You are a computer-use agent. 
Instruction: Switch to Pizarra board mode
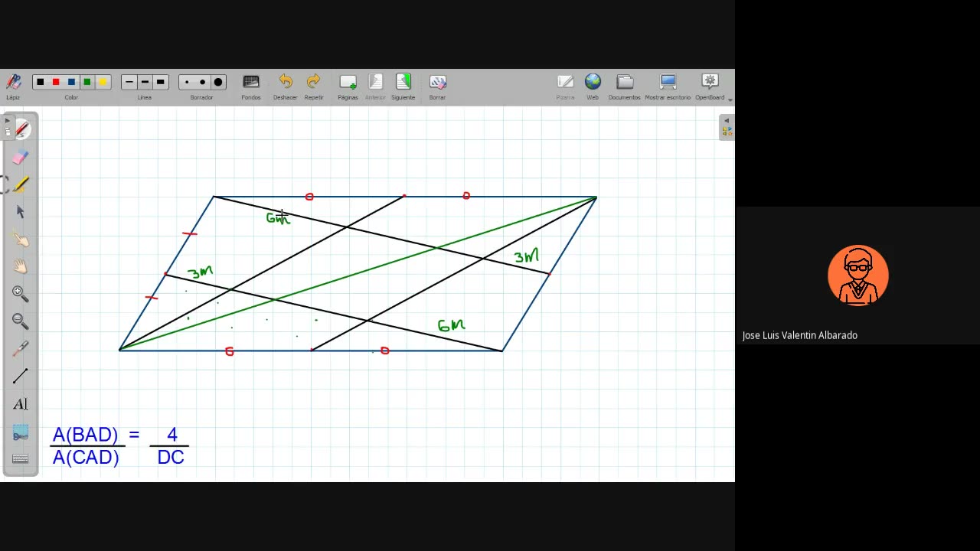pyautogui.click(x=565, y=82)
